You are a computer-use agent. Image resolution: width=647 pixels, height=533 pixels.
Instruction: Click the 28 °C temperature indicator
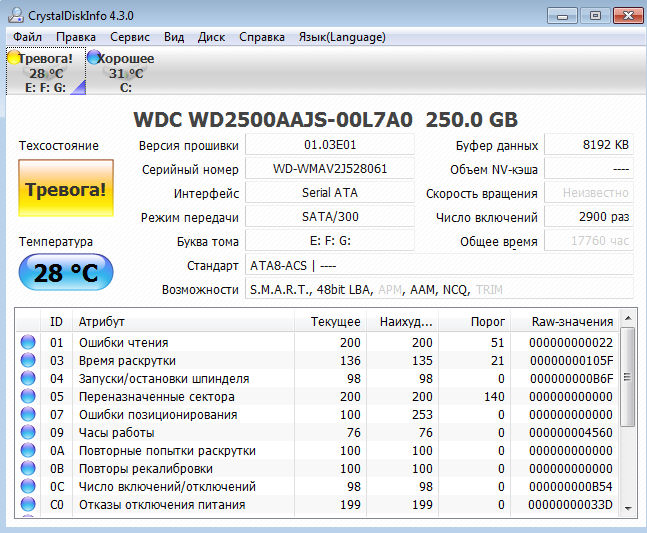pos(66,272)
